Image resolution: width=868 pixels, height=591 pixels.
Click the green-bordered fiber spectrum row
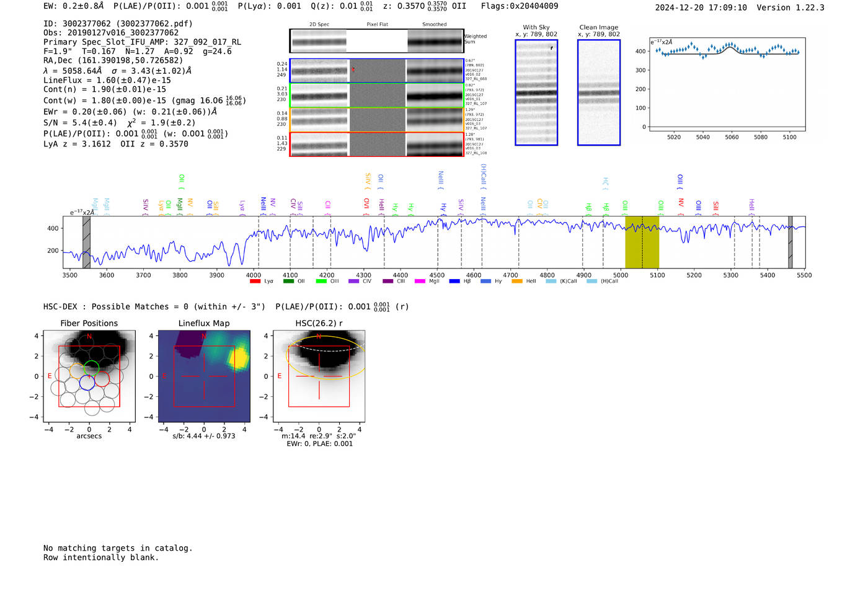click(376, 96)
